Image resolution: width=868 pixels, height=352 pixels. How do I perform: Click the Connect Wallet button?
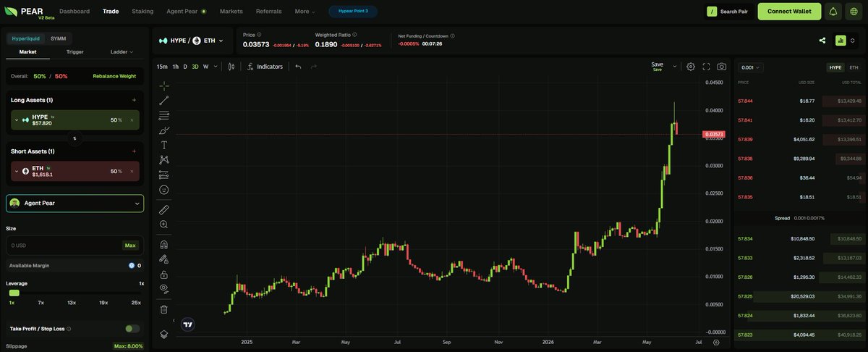click(x=789, y=12)
